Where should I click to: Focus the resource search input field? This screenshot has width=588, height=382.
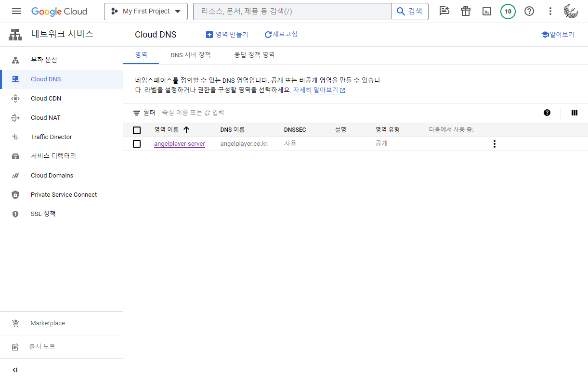point(292,11)
